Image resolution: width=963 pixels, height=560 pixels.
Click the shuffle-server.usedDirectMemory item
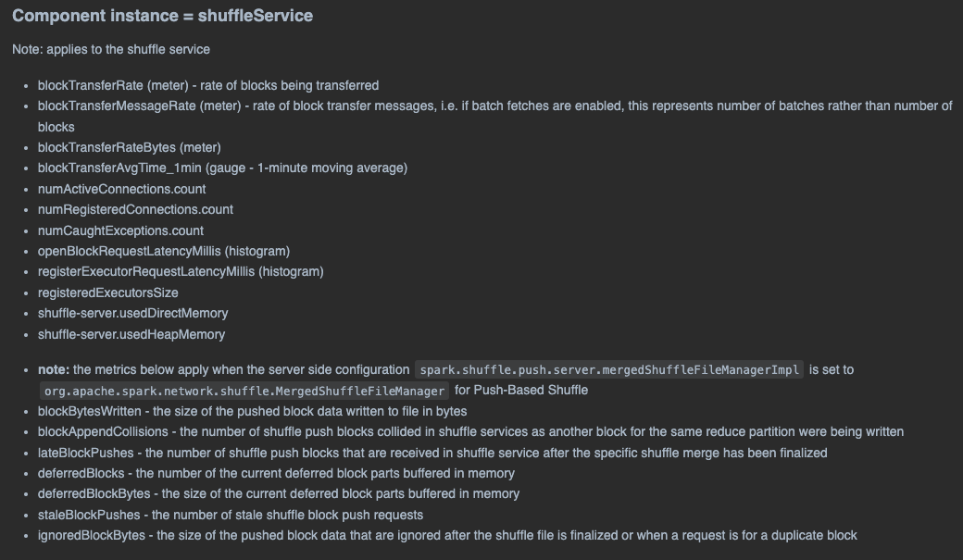(x=132, y=313)
